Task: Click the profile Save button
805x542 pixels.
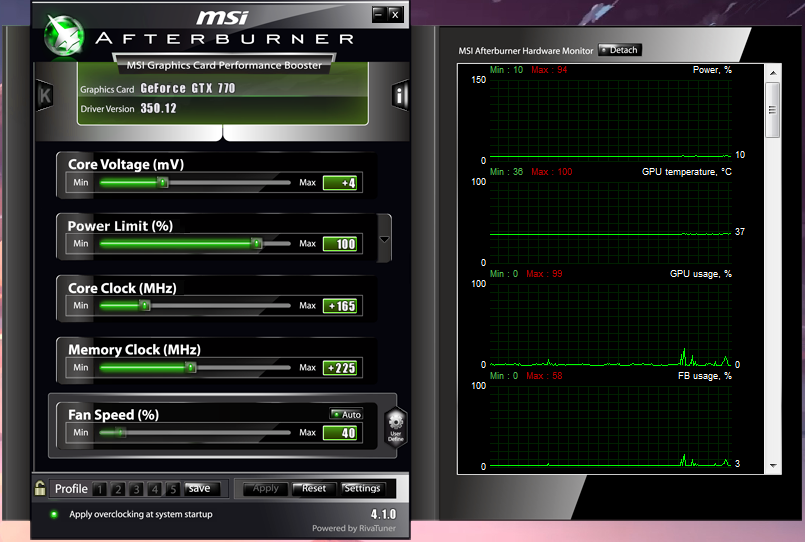Action: tap(202, 489)
